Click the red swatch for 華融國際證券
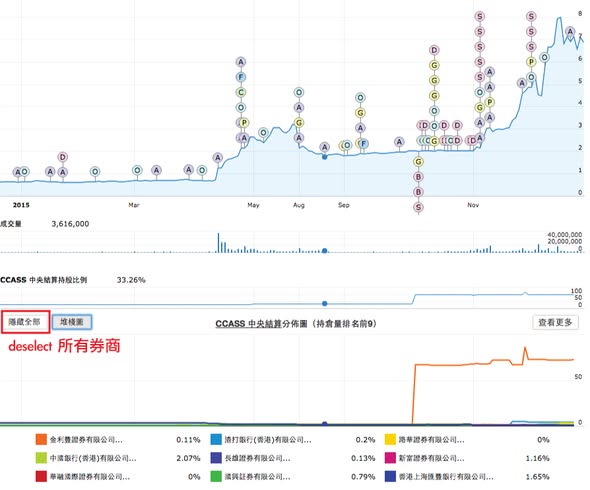Viewport: 590px width, 490px height. tap(41, 476)
